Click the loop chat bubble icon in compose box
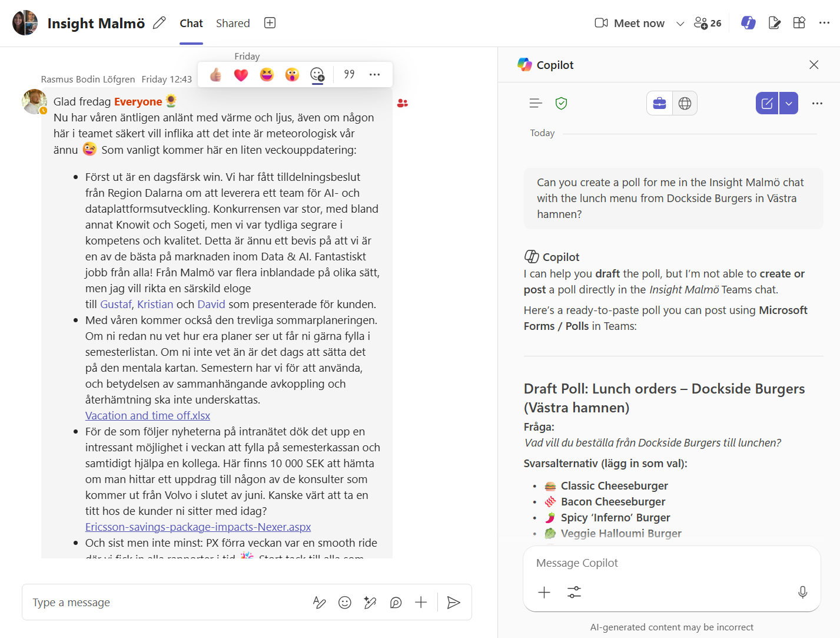840x638 pixels. click(x=396, y=602)
